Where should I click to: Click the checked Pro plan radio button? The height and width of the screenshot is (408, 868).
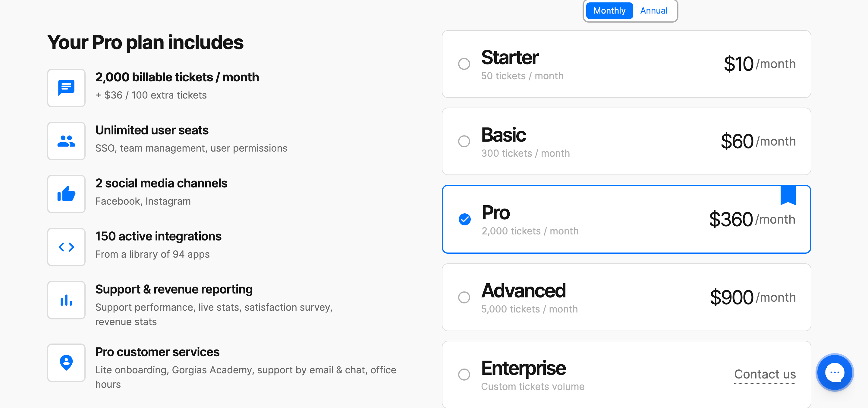click(x=465, y=219)
